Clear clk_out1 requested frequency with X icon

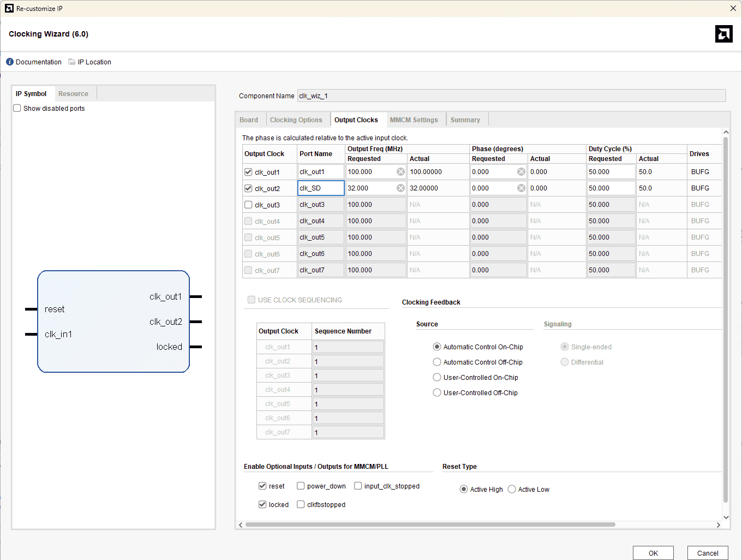click(x=400, y=172)
